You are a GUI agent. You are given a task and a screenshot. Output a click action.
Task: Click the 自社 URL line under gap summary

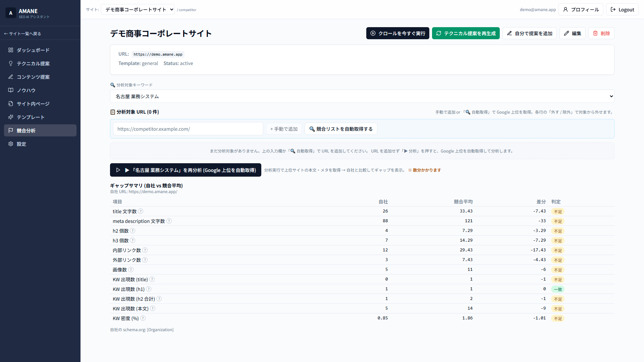click(x=144, y=192)
